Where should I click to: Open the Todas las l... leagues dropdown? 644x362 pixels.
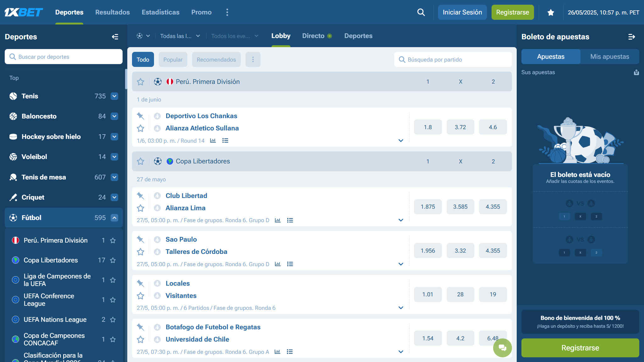tap(180, 36)
